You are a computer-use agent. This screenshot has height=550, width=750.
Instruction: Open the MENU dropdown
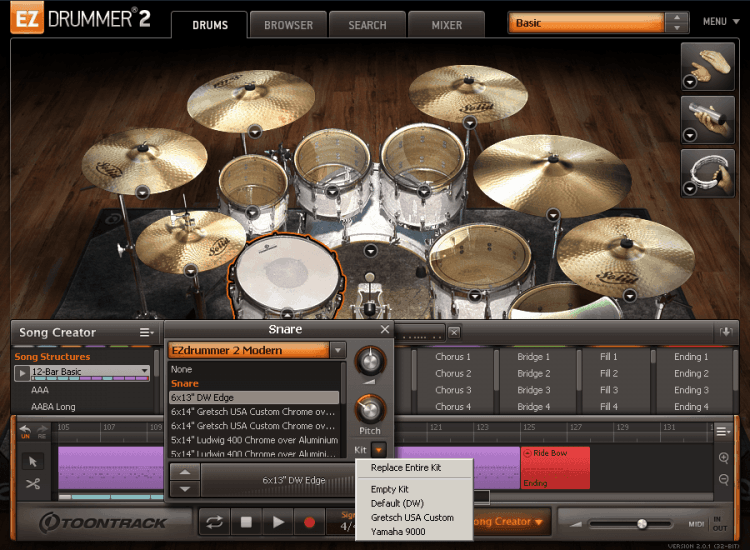pyautogui.click(x=721, y=22)
